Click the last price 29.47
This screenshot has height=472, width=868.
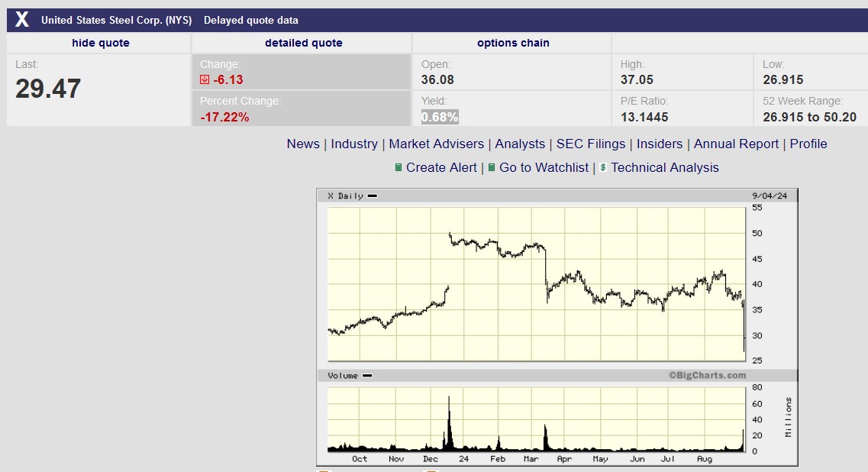tap(48, 89)
